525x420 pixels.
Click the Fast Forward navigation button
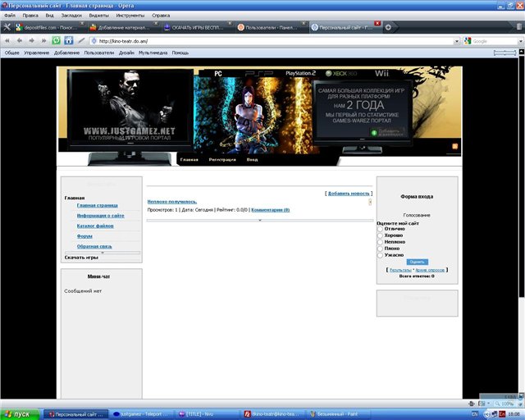(x=43, y=41)
